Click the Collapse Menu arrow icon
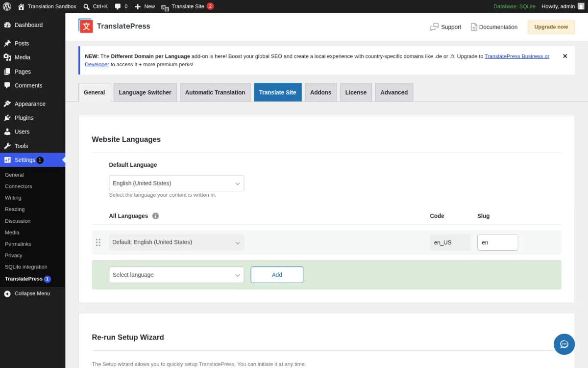 point(7,293)
